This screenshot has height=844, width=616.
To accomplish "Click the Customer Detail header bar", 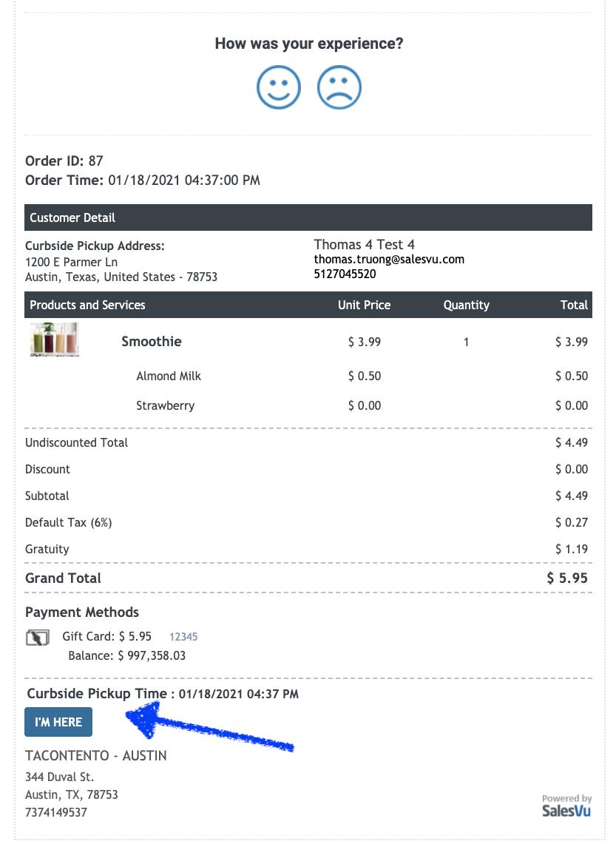I will [x=308, y=217].
